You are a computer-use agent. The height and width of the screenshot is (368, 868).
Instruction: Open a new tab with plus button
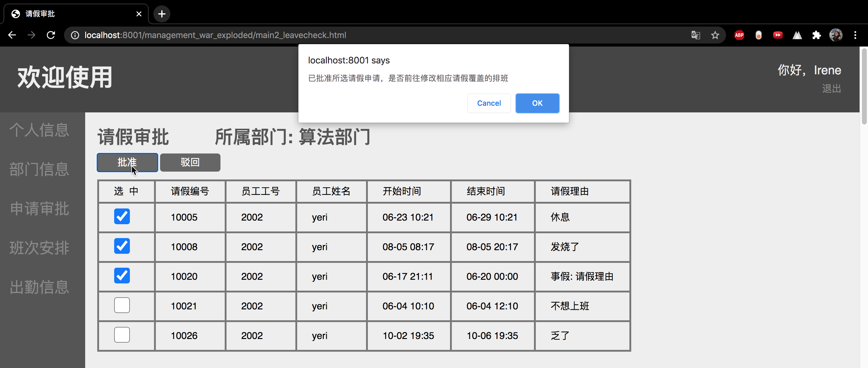click(162, 14)
